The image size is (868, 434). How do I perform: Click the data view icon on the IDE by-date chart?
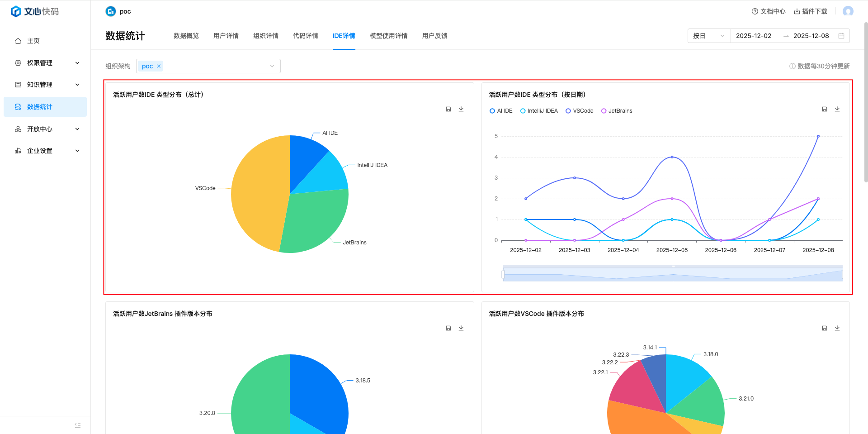(x=824, y=109)
